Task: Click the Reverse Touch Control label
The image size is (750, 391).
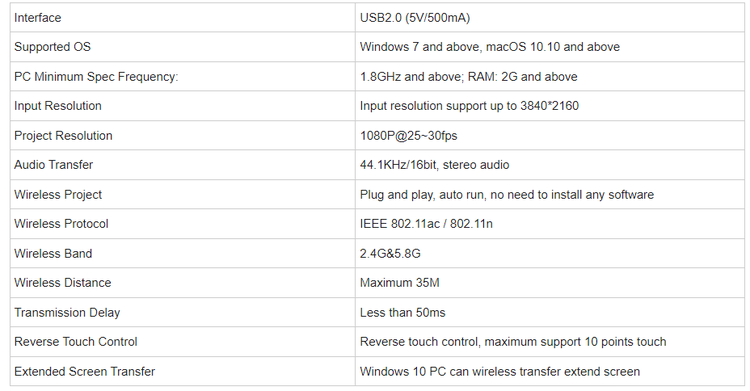Action: coord(76,342)
